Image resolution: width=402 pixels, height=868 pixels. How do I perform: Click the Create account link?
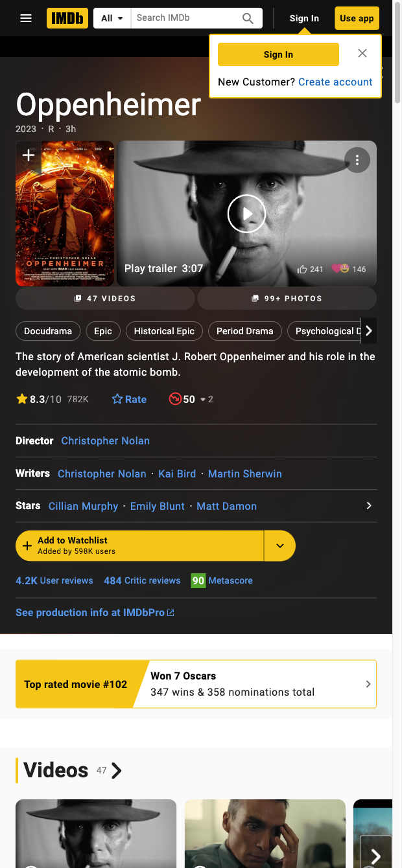coord(335,82)
